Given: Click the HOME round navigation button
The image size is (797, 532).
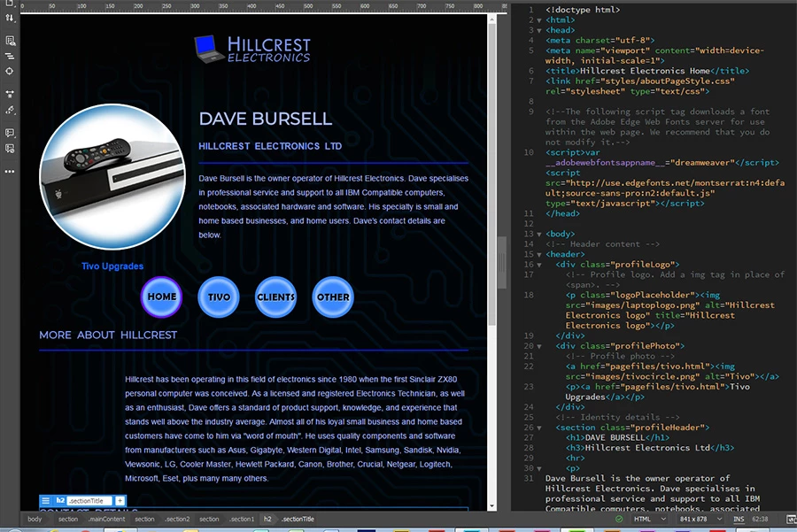Looking at the screenshot, I should [162, 297].
